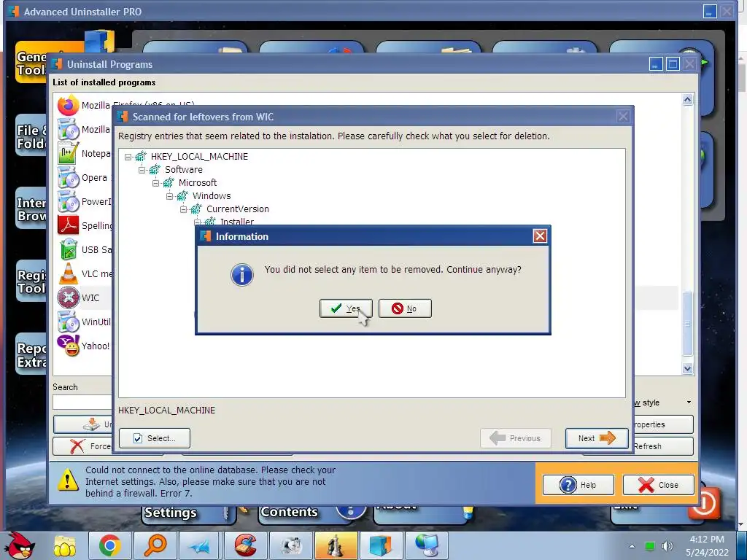Click the Refresh button
This screenshot has width=747, height=560.
tap(662, 446)
